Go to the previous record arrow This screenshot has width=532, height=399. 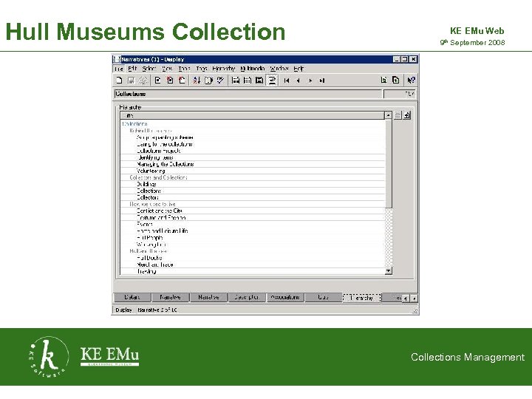click(299, 81)
